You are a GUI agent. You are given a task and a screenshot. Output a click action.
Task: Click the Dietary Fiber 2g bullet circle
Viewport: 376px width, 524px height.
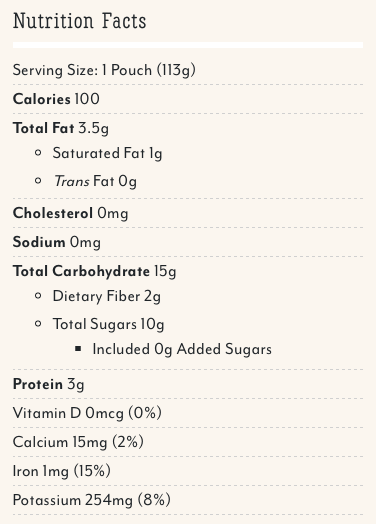pos(38,296)
